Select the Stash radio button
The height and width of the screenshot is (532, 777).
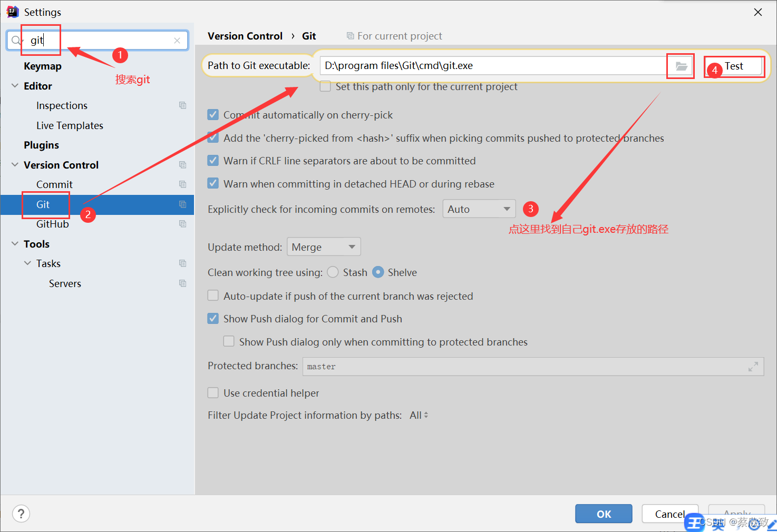[x=333, y=272]
